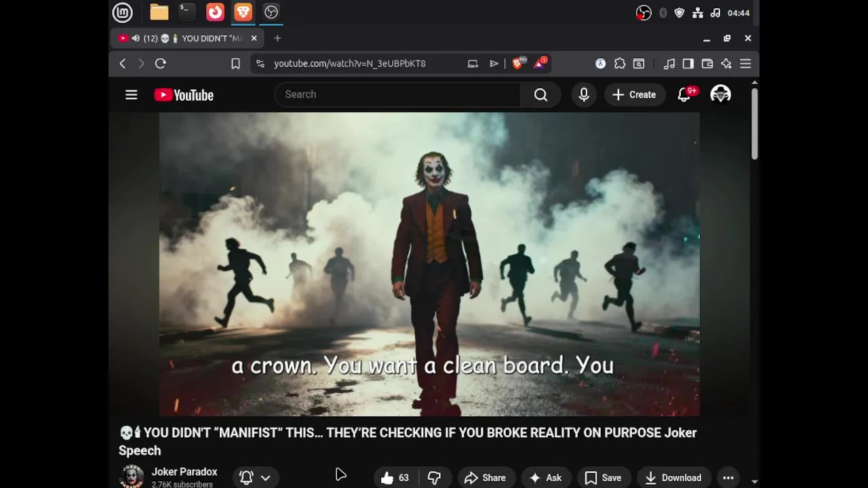Save the video to a playlist
The width and height of the screenshot is (868, 488).
603,478
